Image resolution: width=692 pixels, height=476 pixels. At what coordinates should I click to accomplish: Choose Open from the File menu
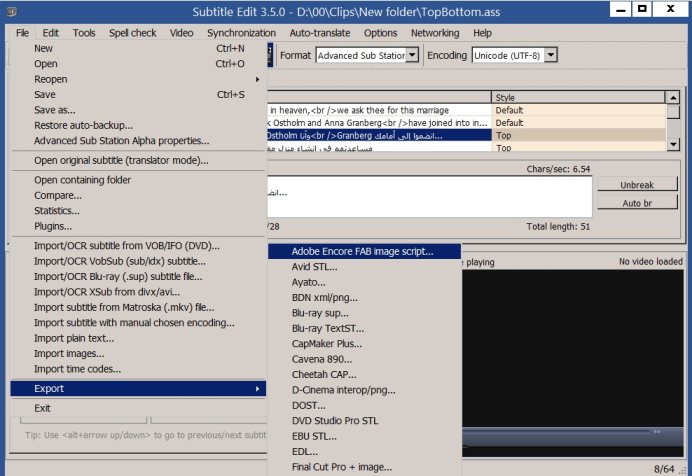139,64
